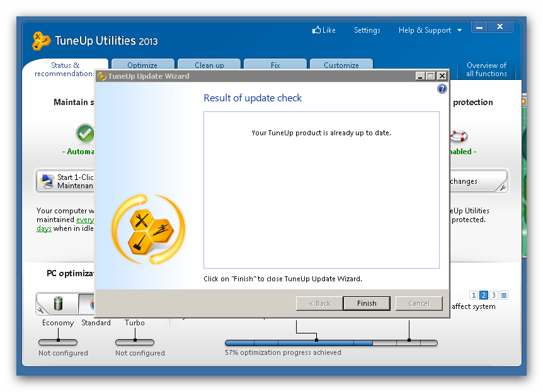Select Economy mode battery icon
Screen dimensions: 543x392
click(58, 303)
